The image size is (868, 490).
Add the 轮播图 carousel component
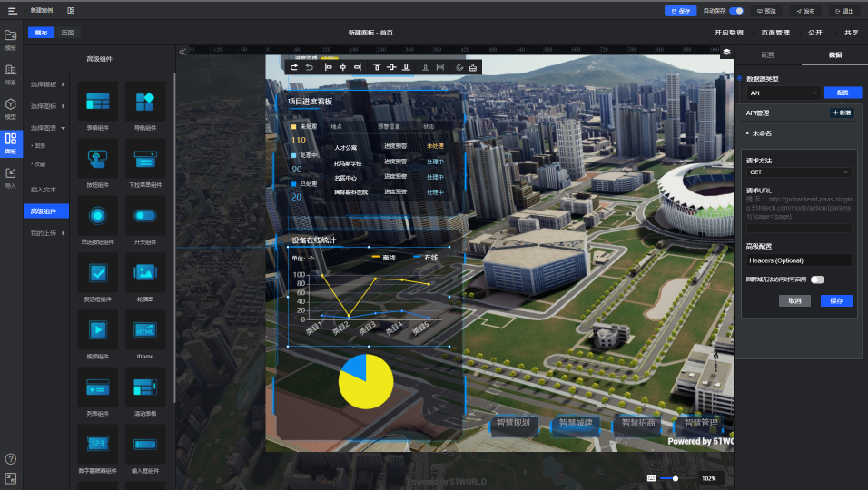[x=145, y=272]
